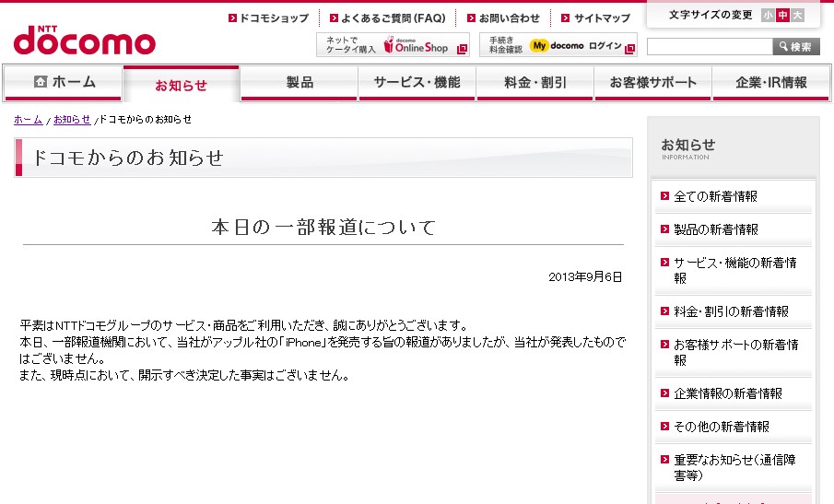This screenshot has height=504, width=834.
Task: Click the red arrow icon beside お問い合わせ
Action: (x=471, y=18)
